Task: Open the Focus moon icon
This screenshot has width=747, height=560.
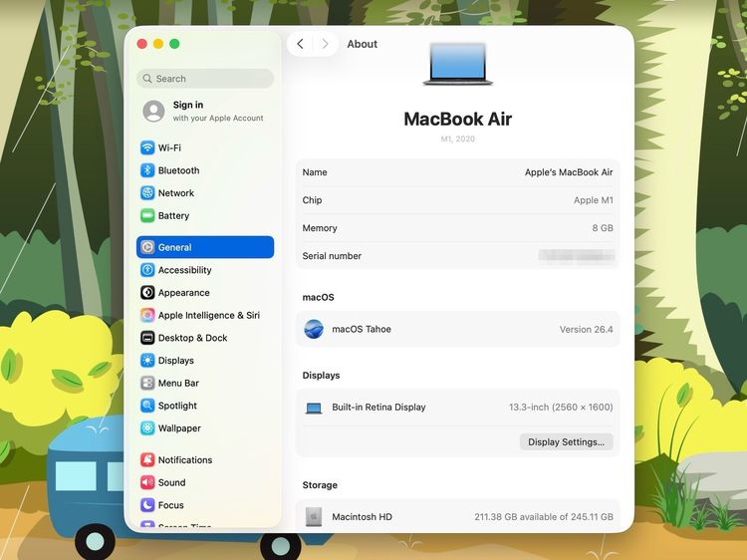Action: click(147, 505)
